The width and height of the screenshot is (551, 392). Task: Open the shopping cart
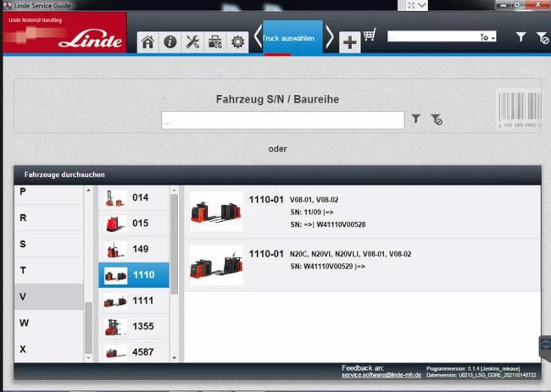click(x=370, y=36)
